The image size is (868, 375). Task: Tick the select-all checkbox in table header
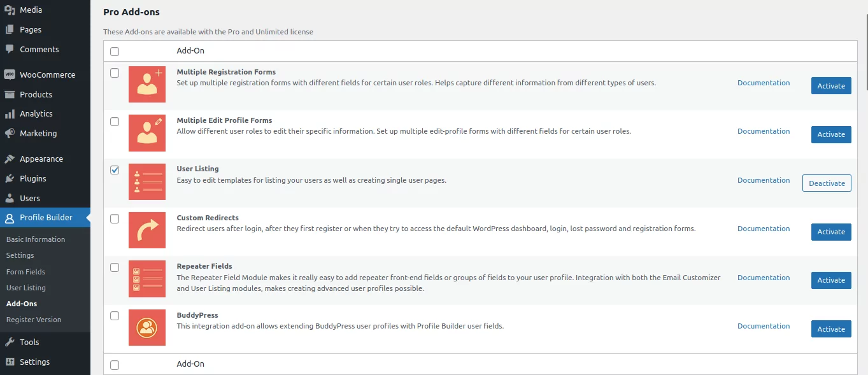115,52
